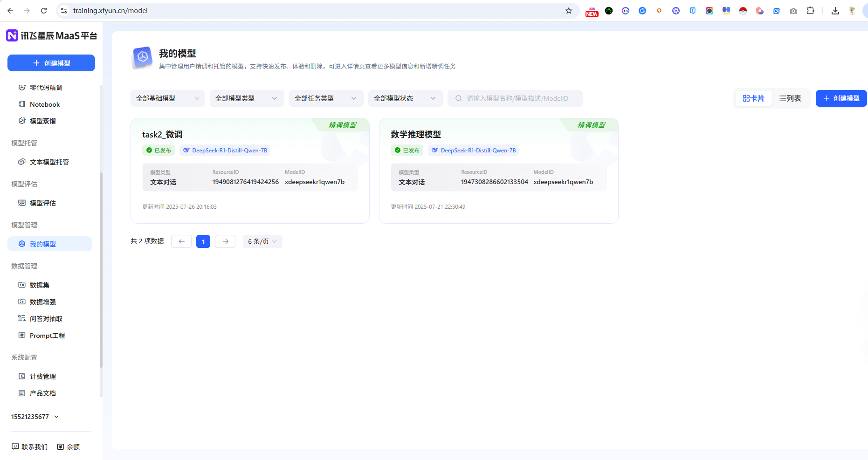This screenshot has height=460, width=868.
Task: Click the 数据集 folder icon
Action: click(22, 285)
